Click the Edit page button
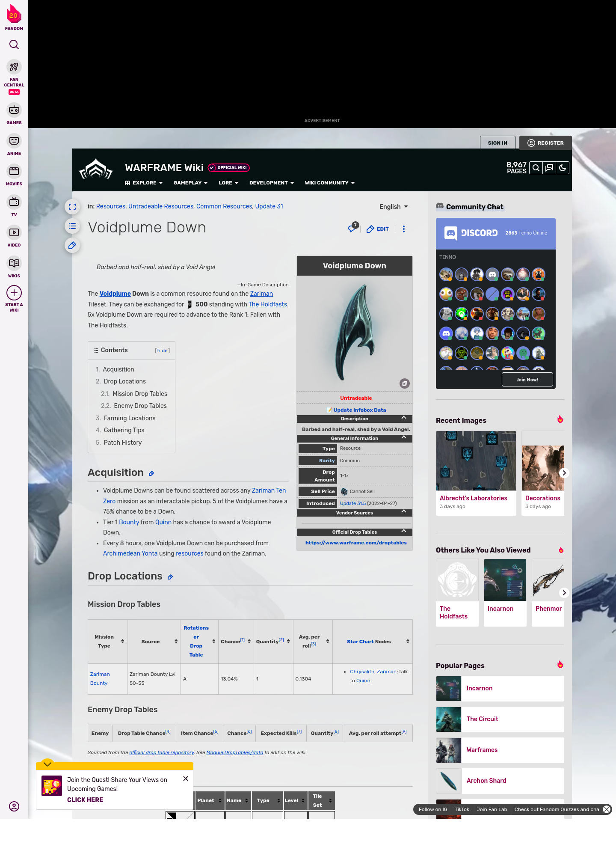616x856 pixels. [378, 229]
